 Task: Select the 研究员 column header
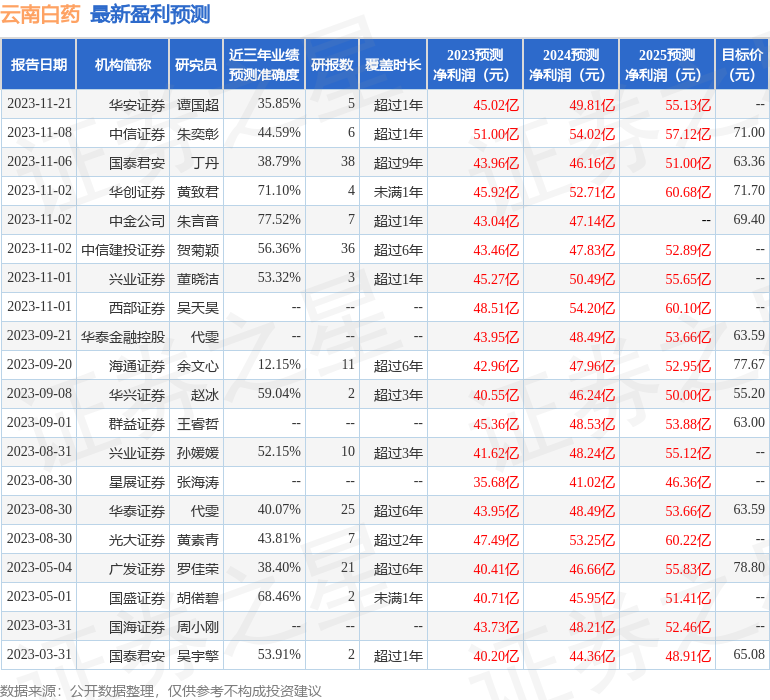[x=196, y=64]
